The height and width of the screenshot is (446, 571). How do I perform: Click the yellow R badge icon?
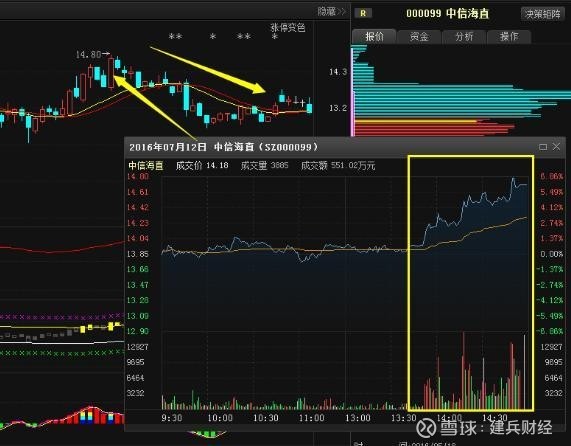tap(363, 13)
